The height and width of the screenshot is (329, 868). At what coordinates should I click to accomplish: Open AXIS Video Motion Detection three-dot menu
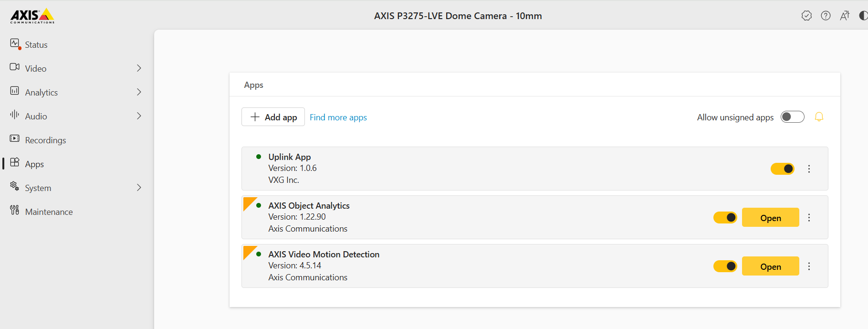click(809, 266)
